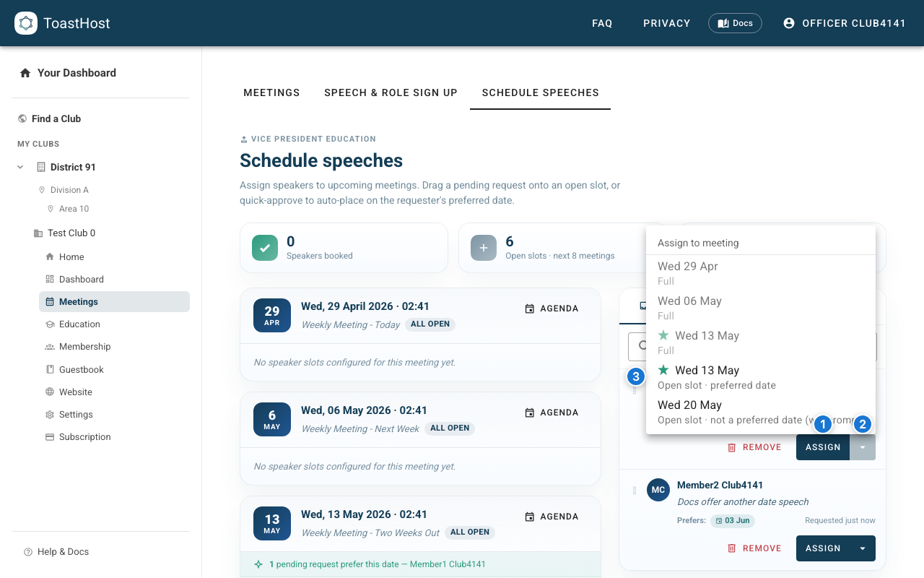
Task: Click the Officer Club4141 account icon
Action: tap(789, 23)
